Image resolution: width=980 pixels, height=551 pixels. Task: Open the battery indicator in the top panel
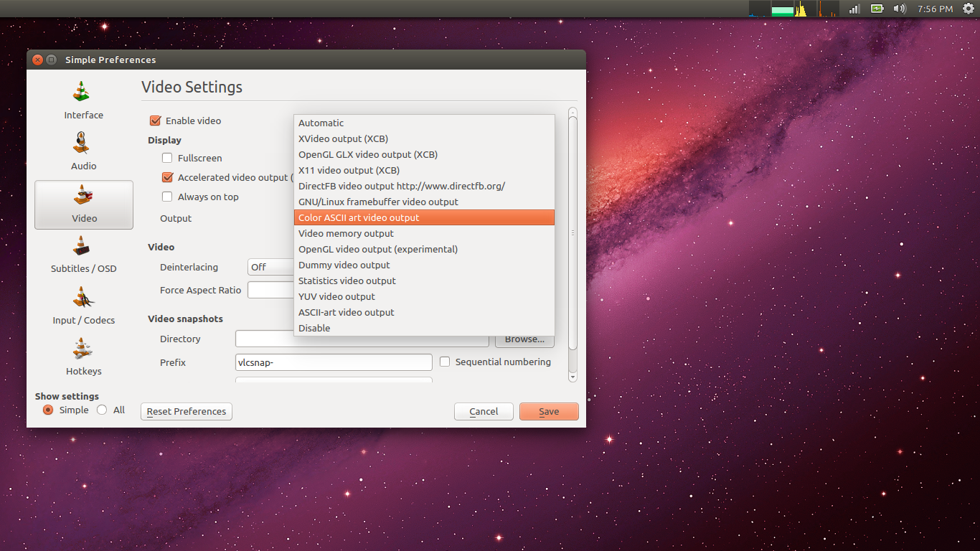tap(877, 9)
